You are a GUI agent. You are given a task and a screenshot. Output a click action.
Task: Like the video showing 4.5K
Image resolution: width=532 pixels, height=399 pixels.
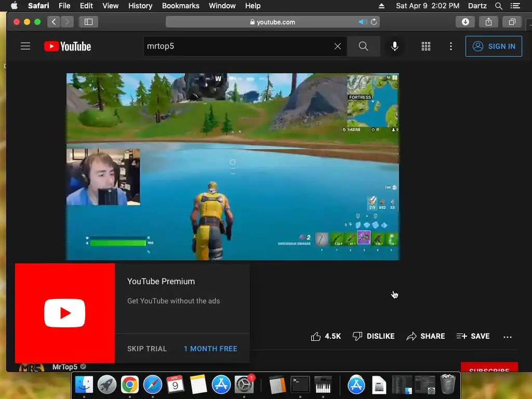(326, 336)
